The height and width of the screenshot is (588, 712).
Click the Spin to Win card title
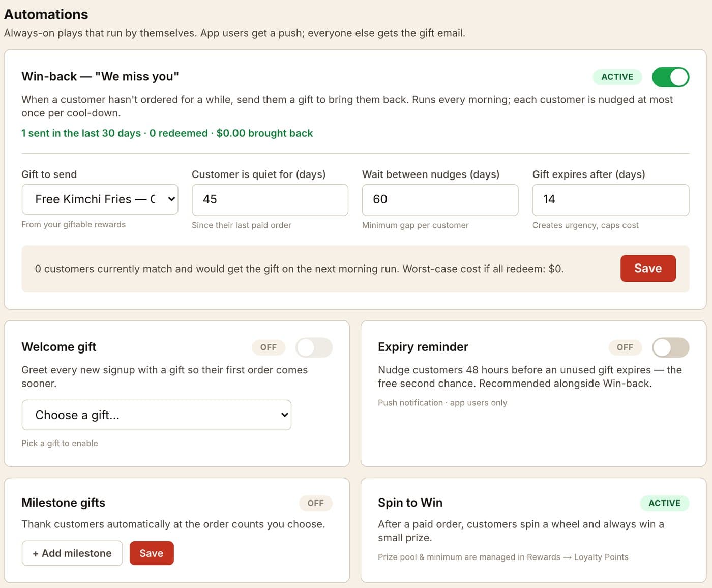[410, 503]
